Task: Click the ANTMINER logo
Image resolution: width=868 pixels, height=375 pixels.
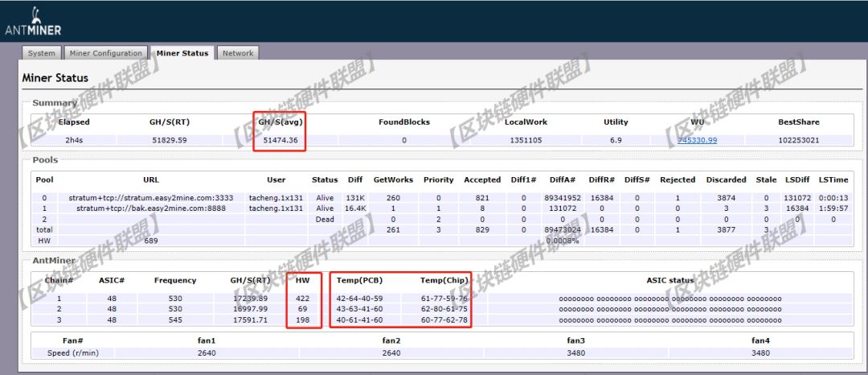Action: point(33,23)
